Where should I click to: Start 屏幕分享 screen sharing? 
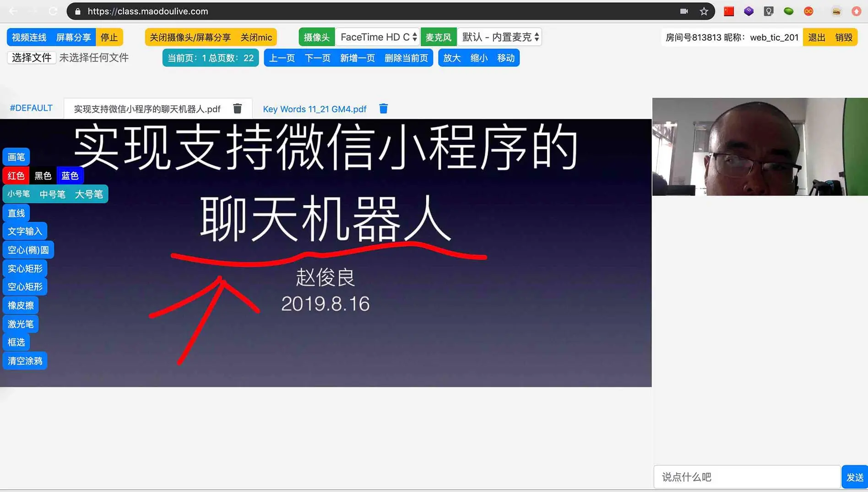(x=74, y=37)
